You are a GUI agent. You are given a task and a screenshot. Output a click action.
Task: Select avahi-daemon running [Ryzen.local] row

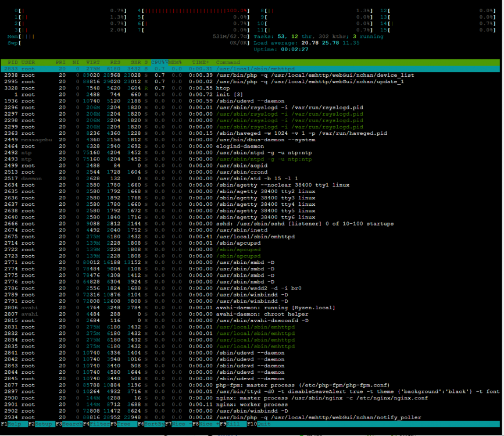tap(250, 308)
